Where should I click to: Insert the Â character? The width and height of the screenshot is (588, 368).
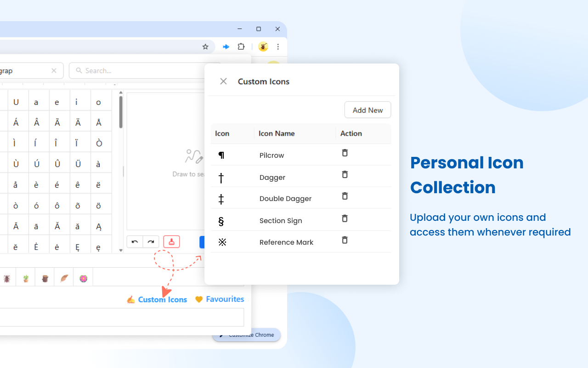(x=36, y=123)
